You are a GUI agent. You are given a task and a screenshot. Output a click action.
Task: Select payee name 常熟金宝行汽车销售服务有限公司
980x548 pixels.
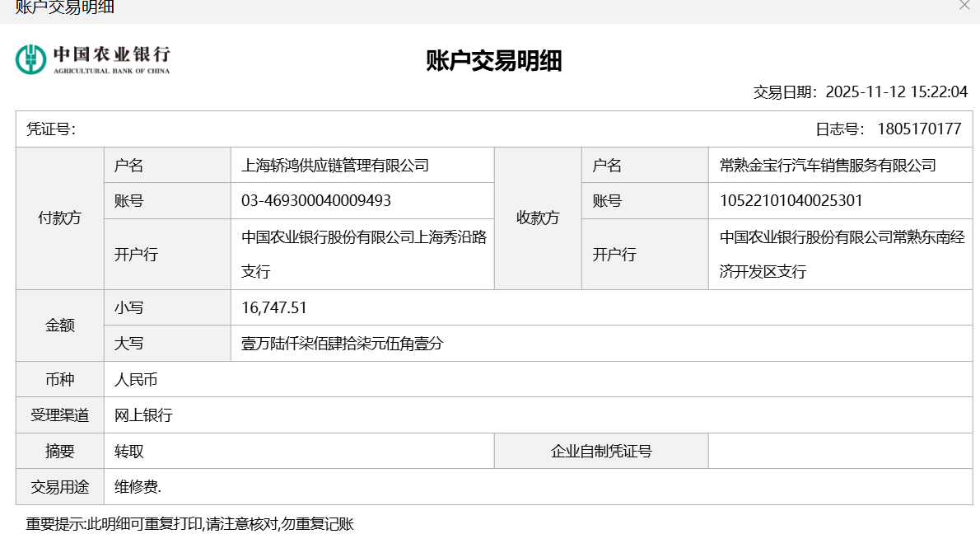(827, 166)
